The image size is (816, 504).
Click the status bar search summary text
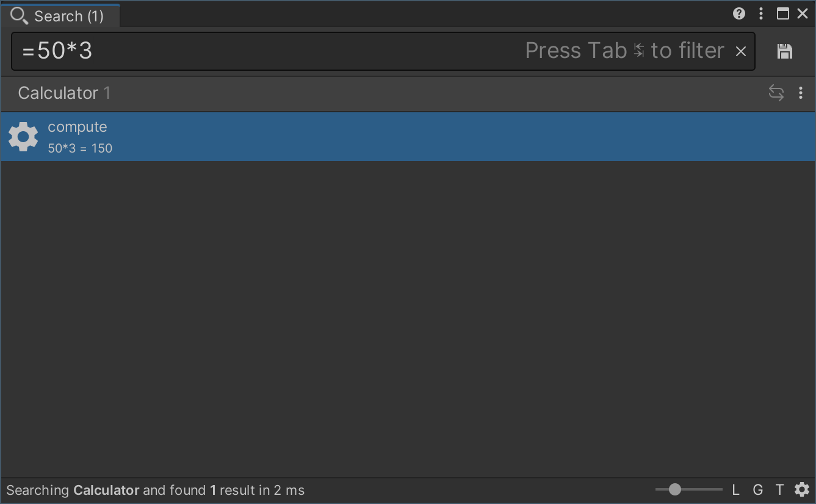155,490
